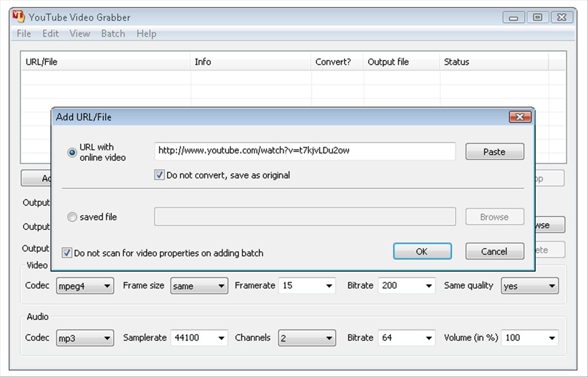
Task: Click the Paste button
Action: pyautogui.click(x=494, y=151)
